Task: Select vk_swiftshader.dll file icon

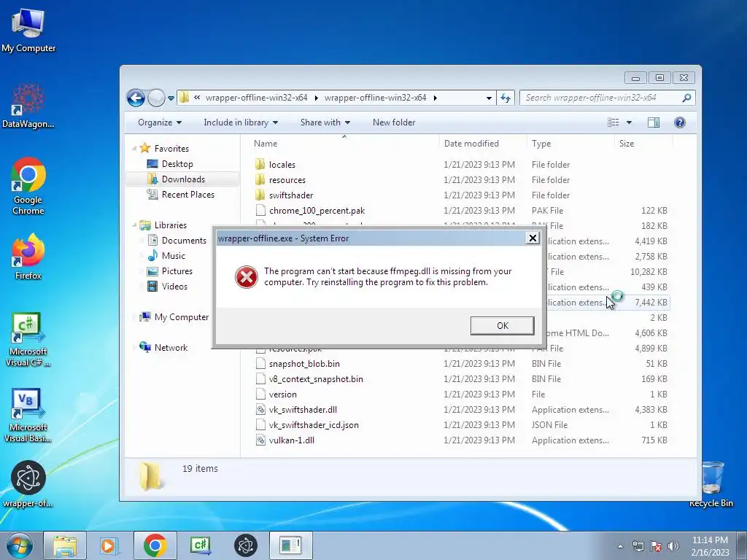Action: click(260, 410)
